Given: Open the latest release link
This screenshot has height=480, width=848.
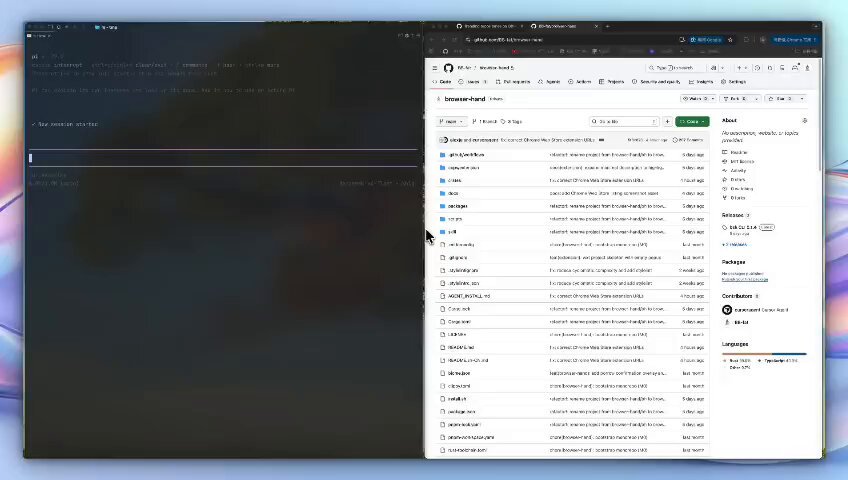Looking at the screenshot, I should [748, 228].
